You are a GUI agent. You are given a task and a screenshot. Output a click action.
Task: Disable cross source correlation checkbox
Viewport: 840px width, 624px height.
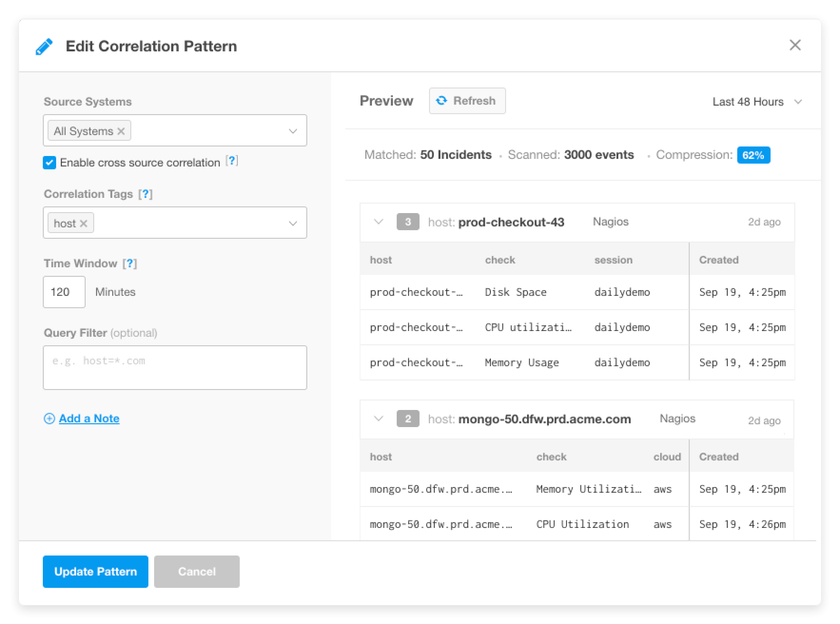tap(49, 163)
